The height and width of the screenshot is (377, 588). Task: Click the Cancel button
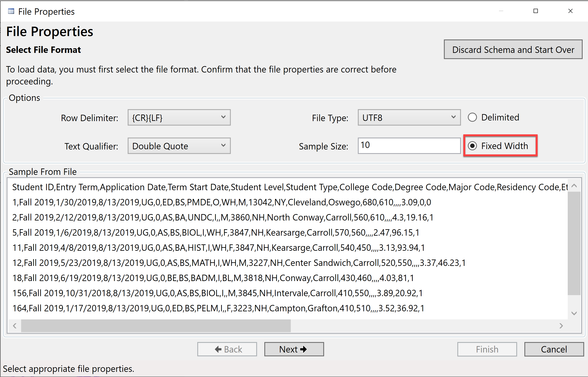[x=554, y=349]
